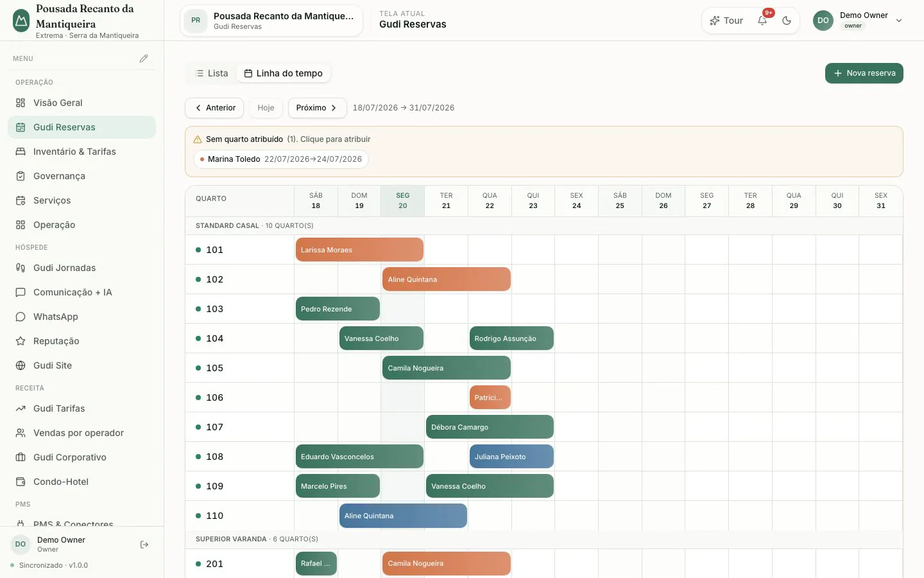Open Comunicação + IA
Viewport: 924px width, 578px height.
(x=81, y=292)
